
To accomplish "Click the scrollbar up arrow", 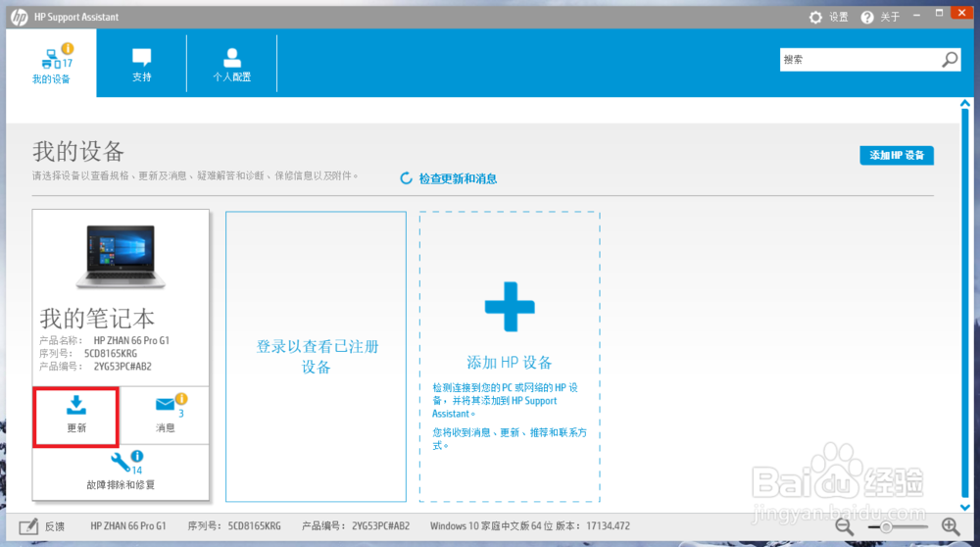I will point(965,103).
